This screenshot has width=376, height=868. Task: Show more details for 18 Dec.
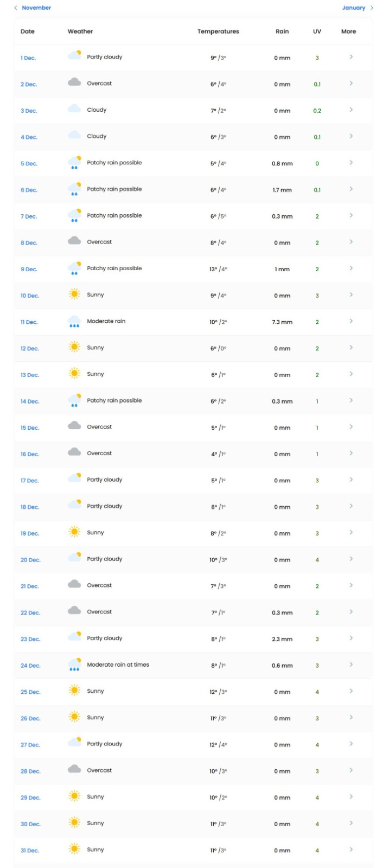(351, 506)
